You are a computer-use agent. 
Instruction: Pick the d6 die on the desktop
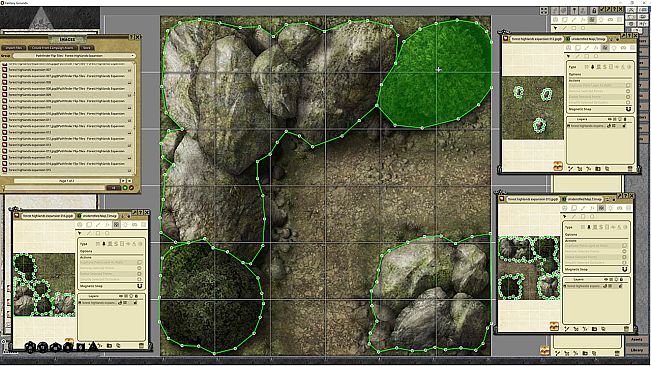click(81, 347)
